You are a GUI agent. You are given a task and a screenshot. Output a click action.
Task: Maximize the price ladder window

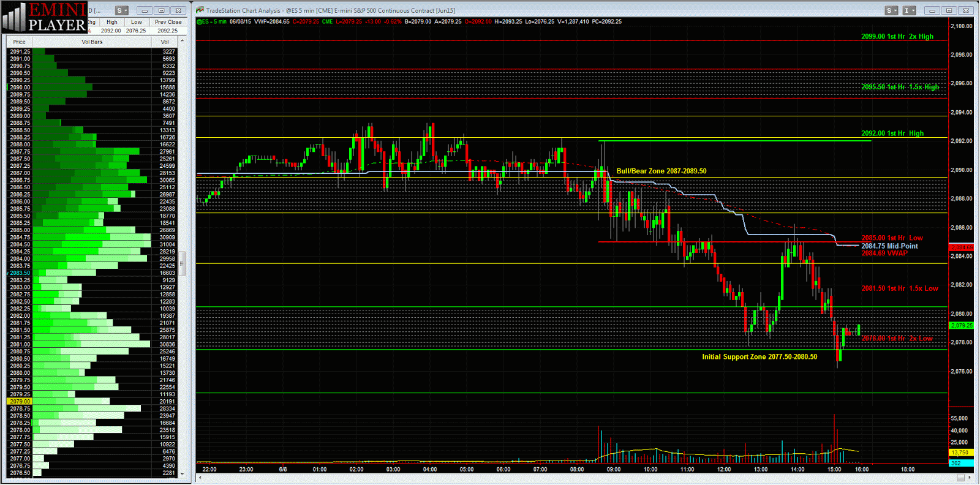(162, 10)
